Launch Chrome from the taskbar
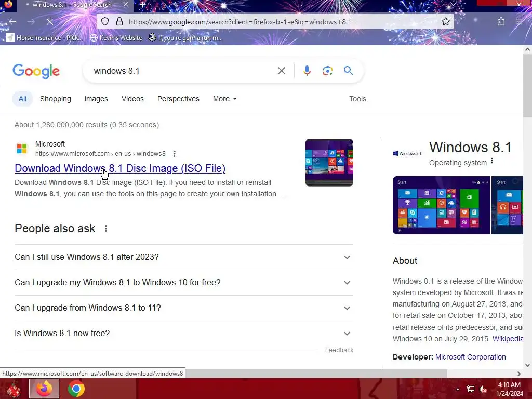 (76, 389)
